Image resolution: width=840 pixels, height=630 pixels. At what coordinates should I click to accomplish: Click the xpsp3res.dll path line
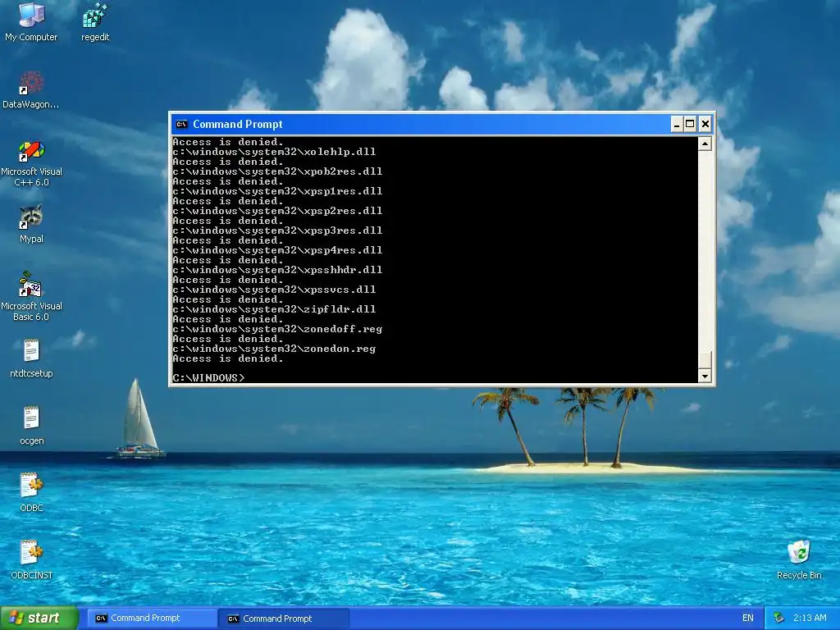pyautogui.click(x=277, y=231)
